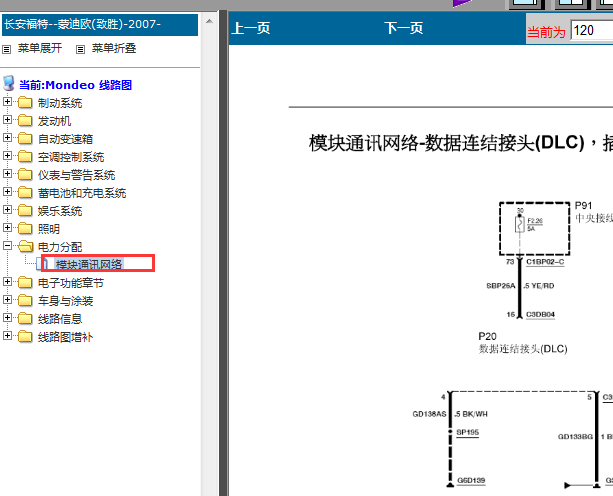This screenshot has width=613, height=496.
Task: Expand the 电子功能章节 tree node
Action: click(7, 281)
